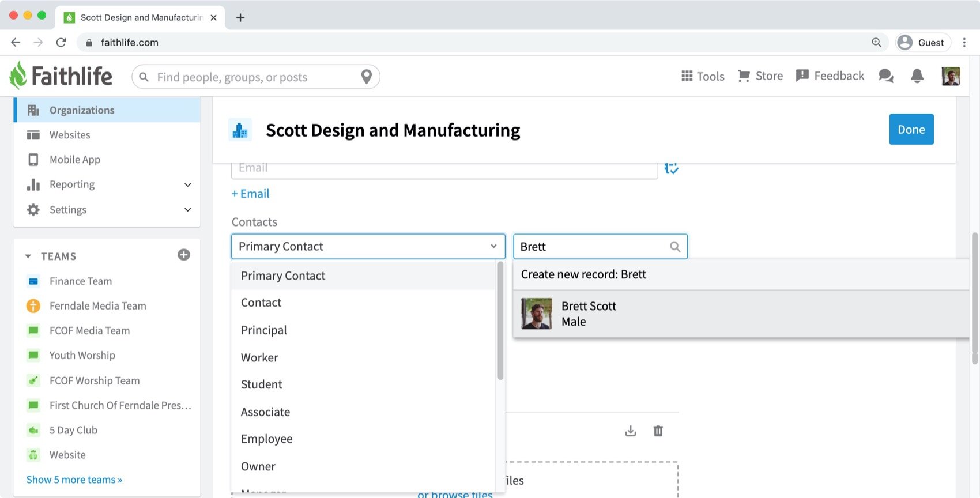Open the Feedback flag icon
980x498 pixels.
pos(802,76)
